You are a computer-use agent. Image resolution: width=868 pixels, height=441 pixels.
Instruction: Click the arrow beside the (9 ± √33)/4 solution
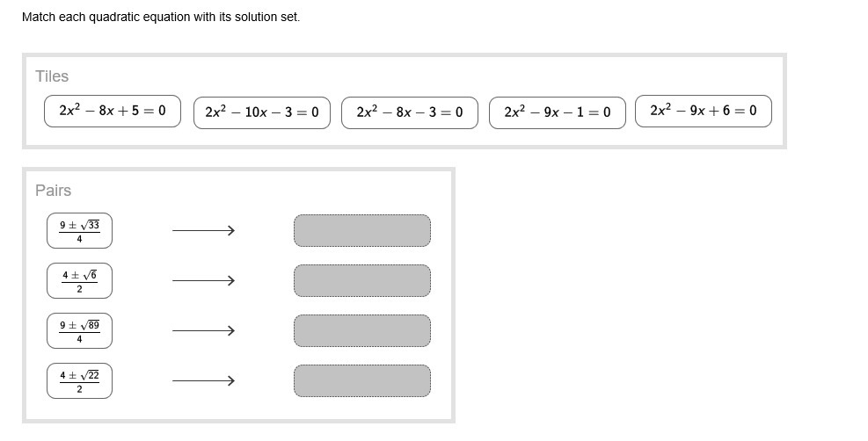[x=203, y=231]
